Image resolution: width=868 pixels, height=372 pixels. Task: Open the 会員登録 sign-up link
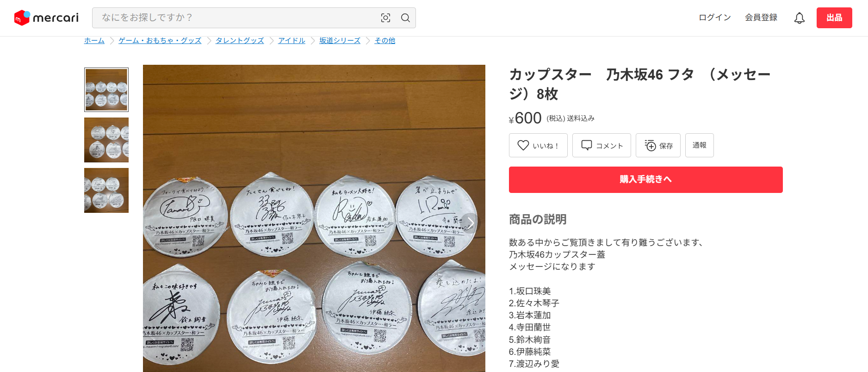761,18
